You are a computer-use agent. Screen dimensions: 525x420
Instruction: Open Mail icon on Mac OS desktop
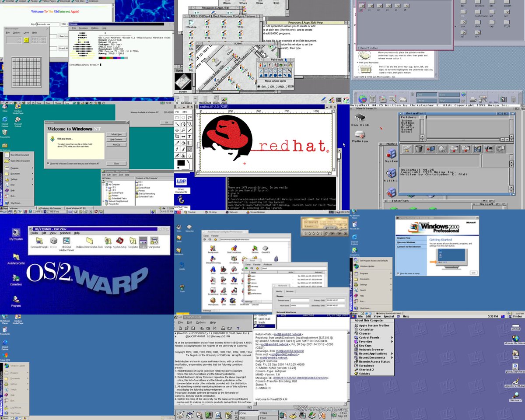point(515,354)
